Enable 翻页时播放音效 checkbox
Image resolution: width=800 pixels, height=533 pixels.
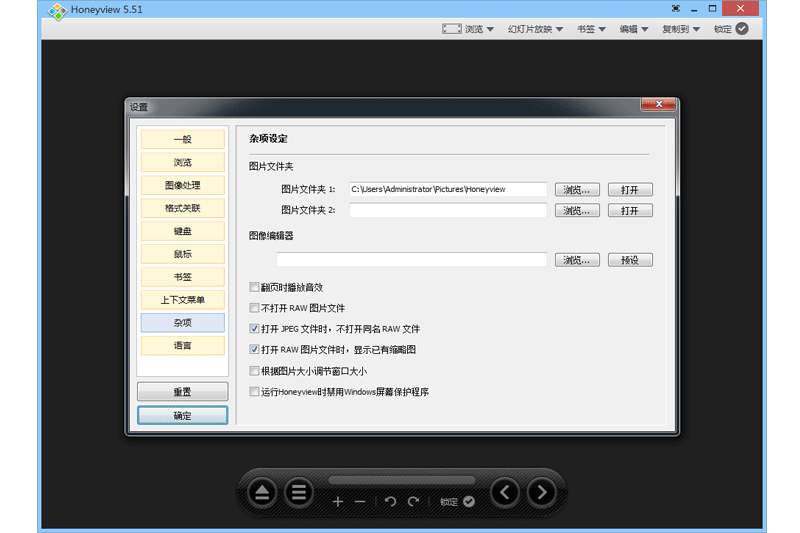pos(254,287)
